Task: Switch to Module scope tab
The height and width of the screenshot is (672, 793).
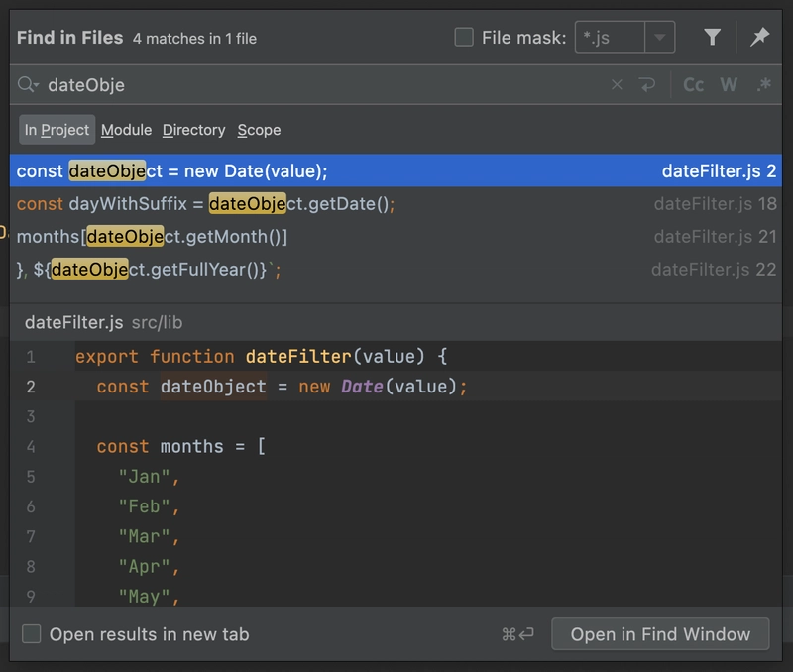Action: click(127, 130)
